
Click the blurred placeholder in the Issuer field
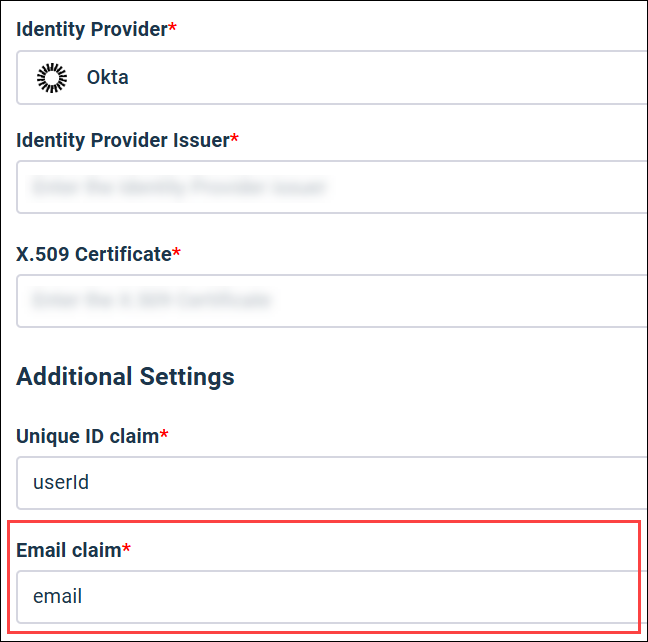[x=180, y=187]
